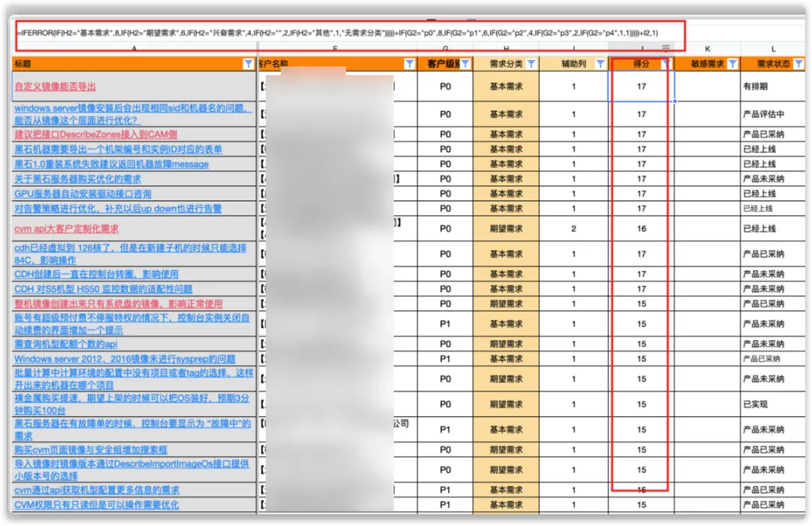The image size is (812, 526).
Task: Click the column menu icon above 得分
Action: (x=666, y=47)
